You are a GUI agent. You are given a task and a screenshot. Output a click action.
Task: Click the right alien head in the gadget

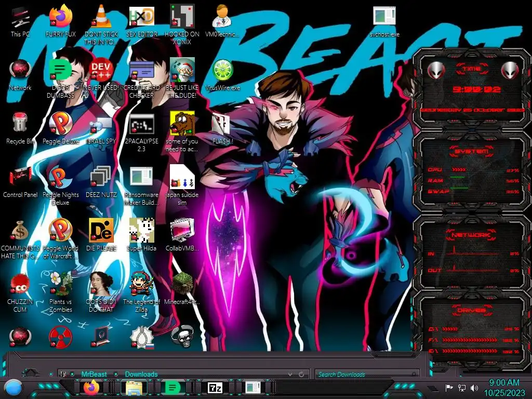point(510,70)
